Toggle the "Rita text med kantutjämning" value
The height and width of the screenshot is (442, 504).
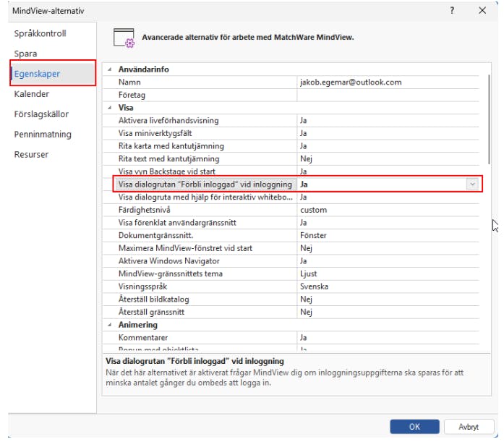389,158
